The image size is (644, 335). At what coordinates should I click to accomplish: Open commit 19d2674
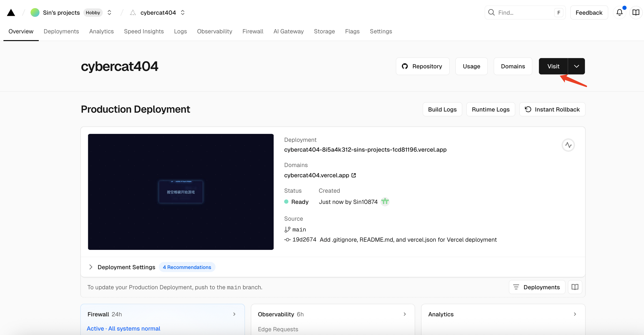click(x=304, y=240)
